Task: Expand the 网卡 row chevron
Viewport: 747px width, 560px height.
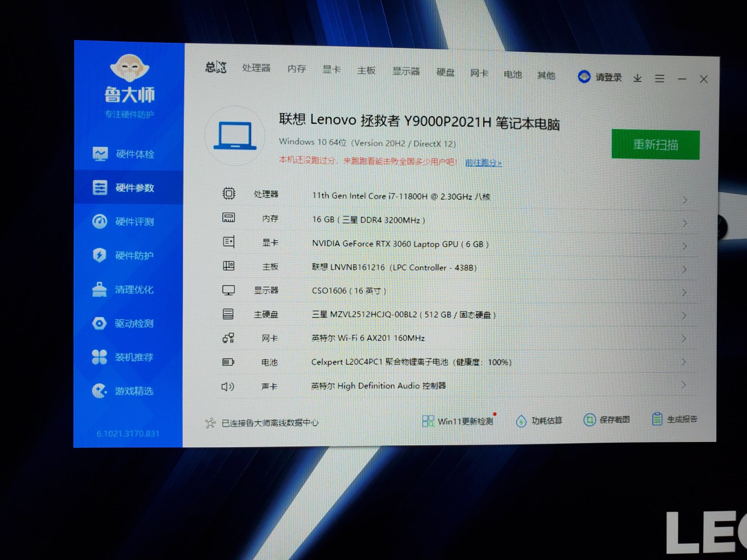Action: click(x=684, y=338)
